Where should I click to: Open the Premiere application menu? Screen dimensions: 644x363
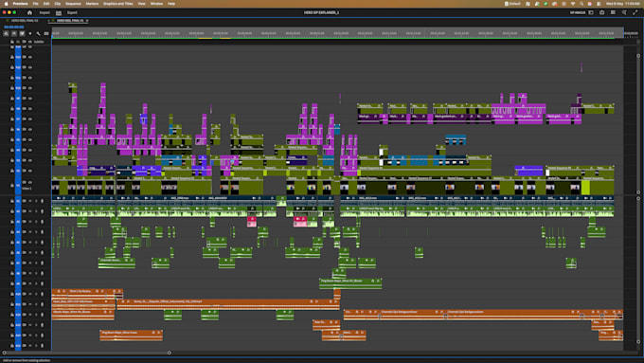coord(20,4)
